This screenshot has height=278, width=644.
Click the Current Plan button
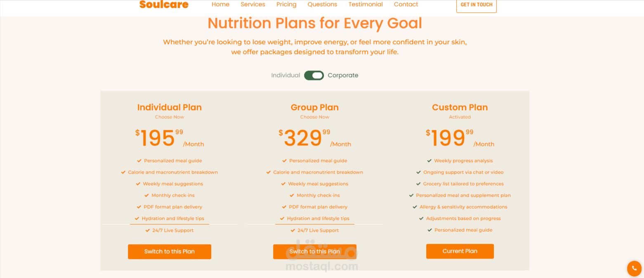pyautogui.click(x=460, y=251)
